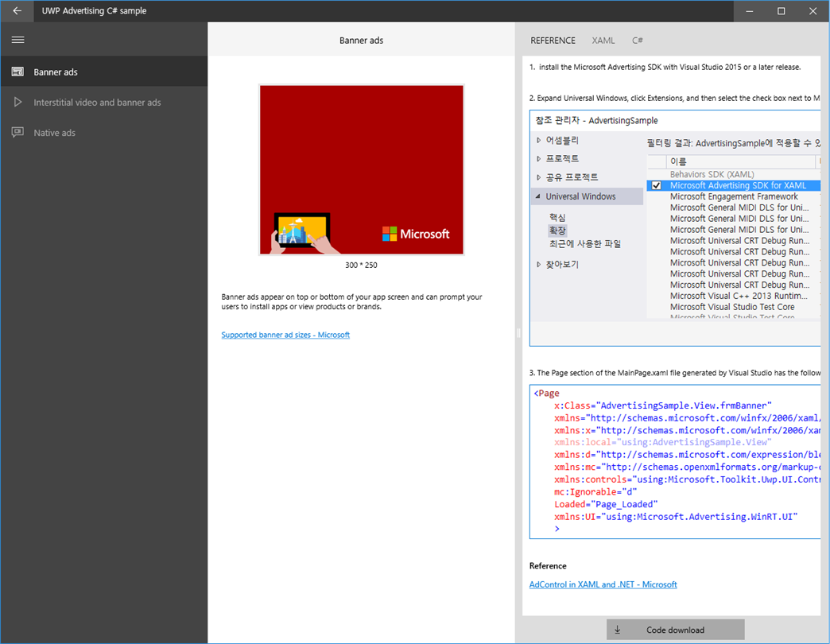Open the Native ads page
This screenshot has width=830, height=644.
pos(103,132)
